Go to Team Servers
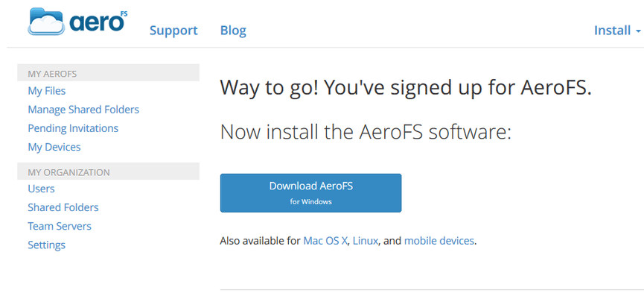This screenshot has height=302, width=644. pos(60,226)
